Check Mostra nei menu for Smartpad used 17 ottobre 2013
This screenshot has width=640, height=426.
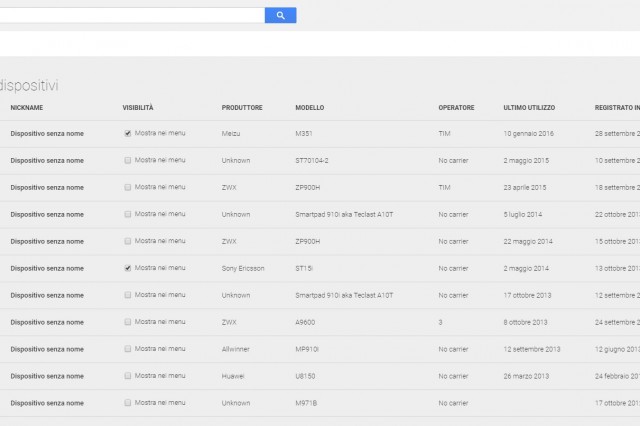click(127, 295)
